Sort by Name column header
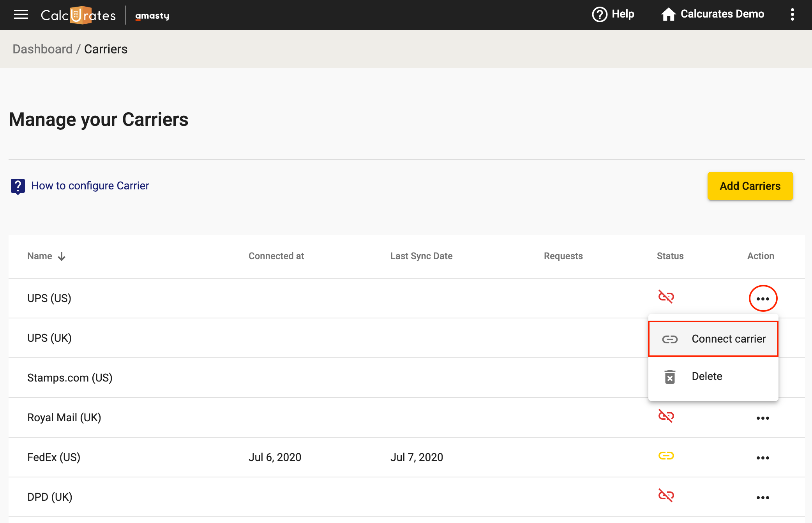 40,256
